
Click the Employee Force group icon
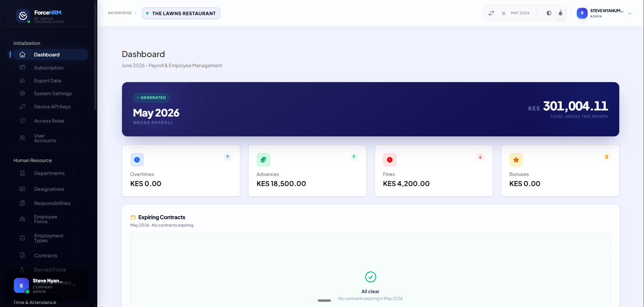[x=22, y=219]
